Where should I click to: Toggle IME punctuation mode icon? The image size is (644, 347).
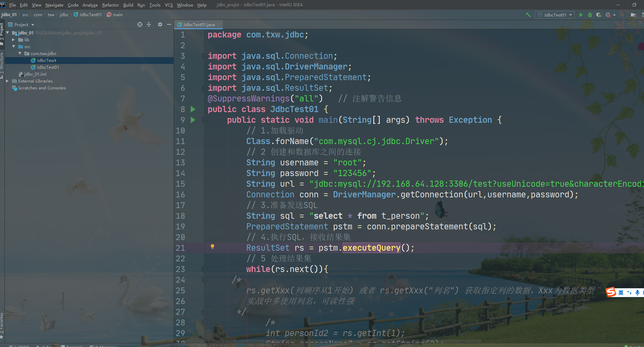click(x=629, y=293)
